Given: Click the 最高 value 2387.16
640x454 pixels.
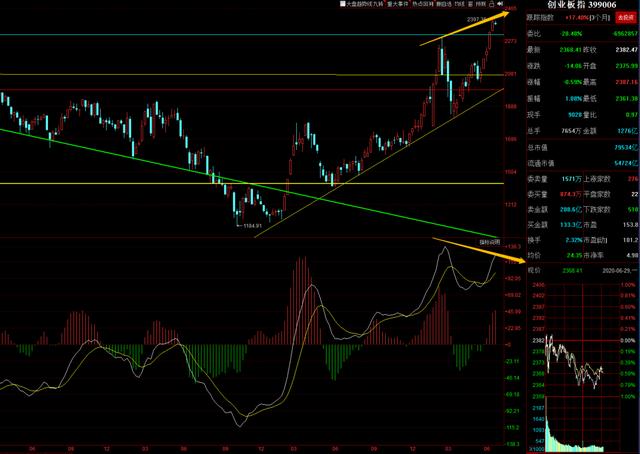Looking at the screenshot, I should pos(626,82).
